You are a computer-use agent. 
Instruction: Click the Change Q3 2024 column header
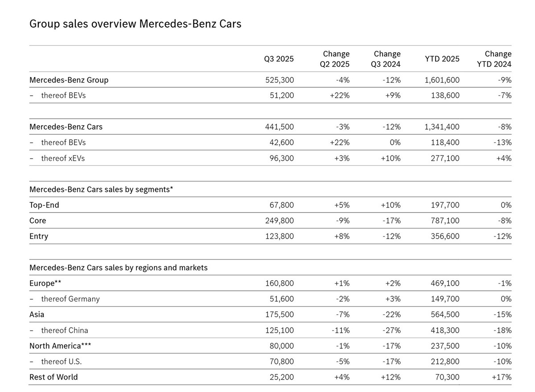(x=387, y=59)
